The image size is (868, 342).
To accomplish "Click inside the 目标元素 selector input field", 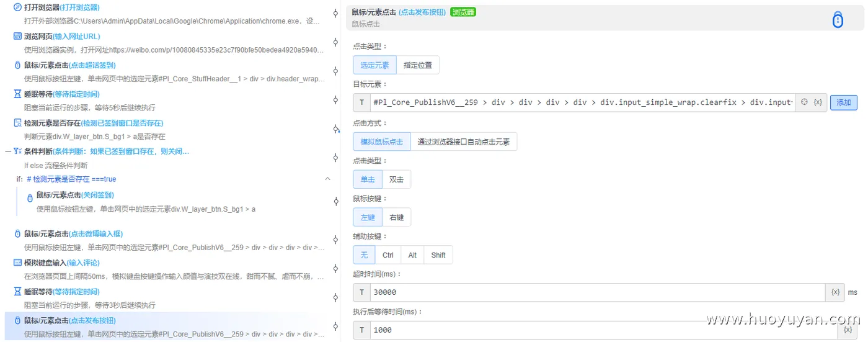I will [x=583, y=102].
